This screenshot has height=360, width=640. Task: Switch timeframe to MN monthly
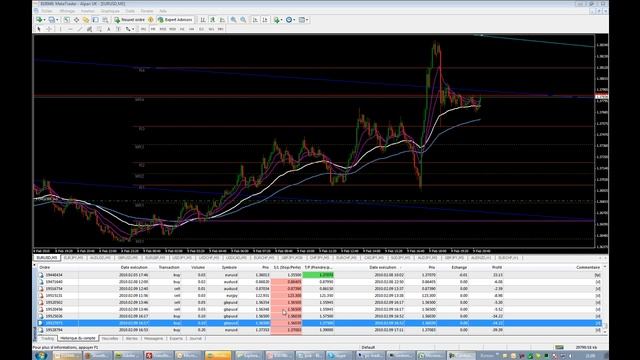[220, 29]
